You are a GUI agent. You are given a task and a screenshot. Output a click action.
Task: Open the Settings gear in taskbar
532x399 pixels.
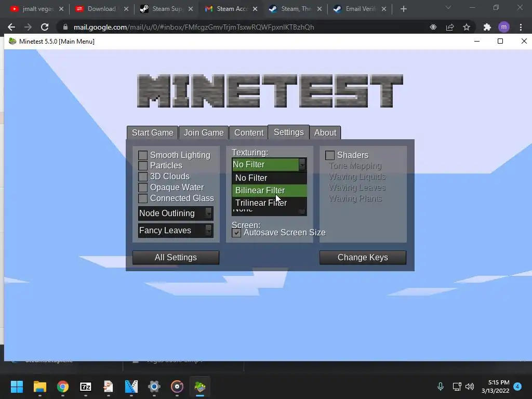(154, 387)
